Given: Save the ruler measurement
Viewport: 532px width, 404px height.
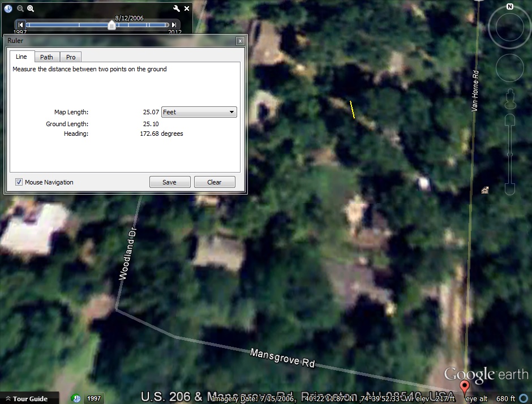Looking at the screenshot, I should pos(169,182).
